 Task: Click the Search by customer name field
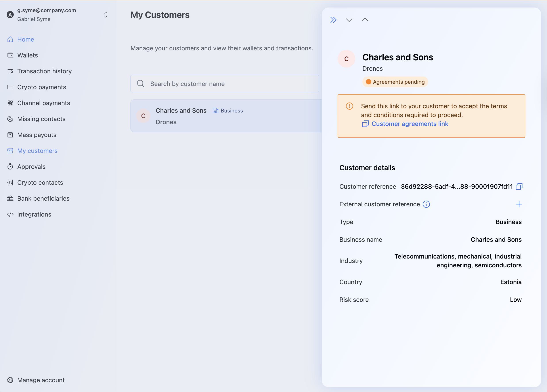[x=229, y=84]
